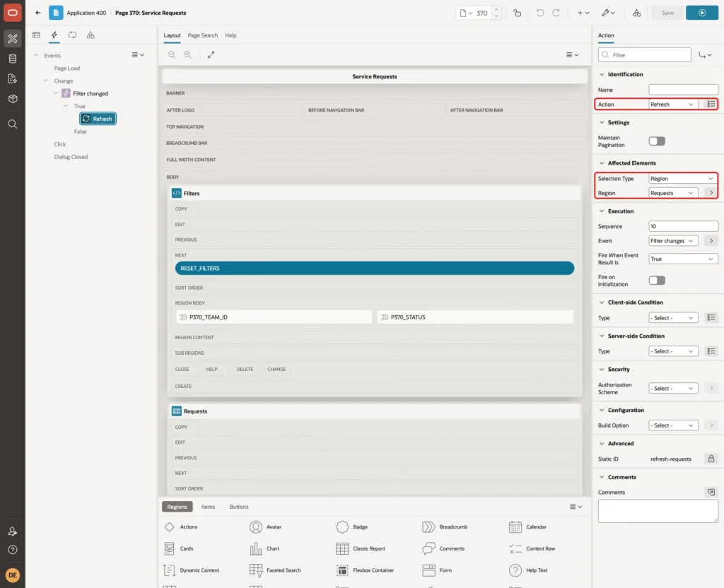Open the Selection Type dropdown
Screen dimensions: 724x588
pos(683,179)
